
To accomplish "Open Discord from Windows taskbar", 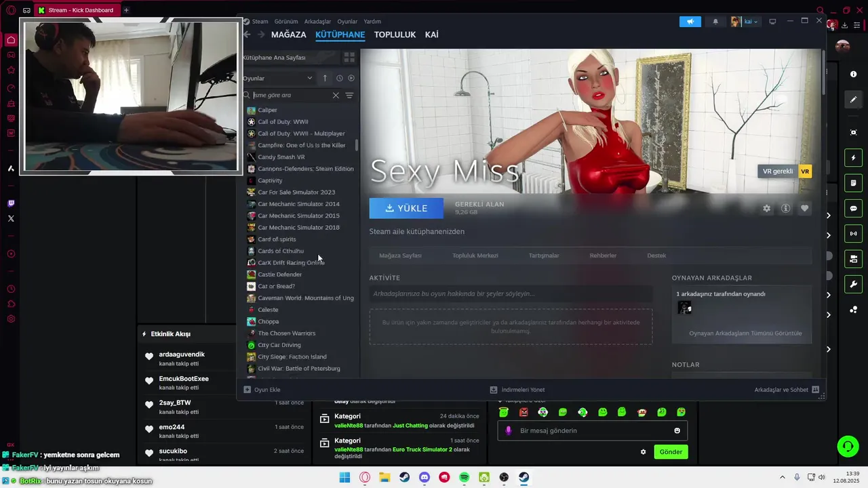I will pos(425,477).
